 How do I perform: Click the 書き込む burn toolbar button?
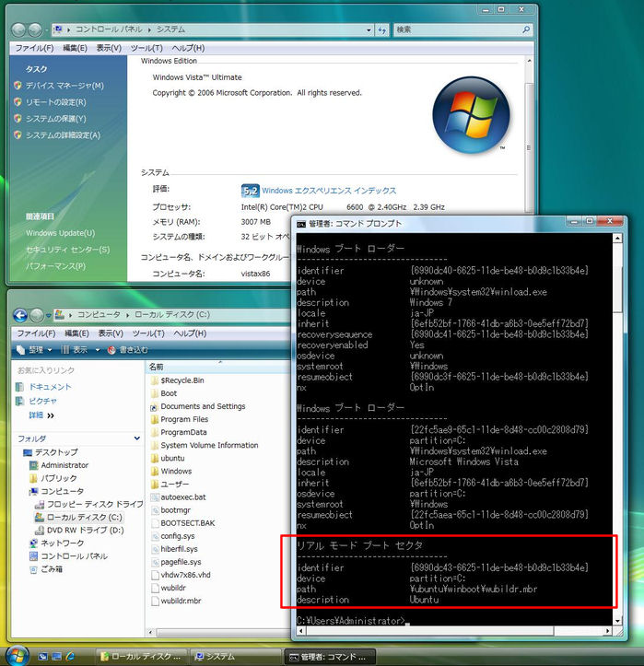128,350
